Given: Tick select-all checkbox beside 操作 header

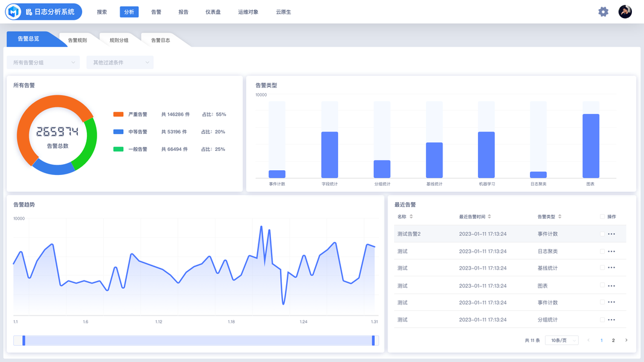Looking at the screenshot, I should tap(602, 217).
